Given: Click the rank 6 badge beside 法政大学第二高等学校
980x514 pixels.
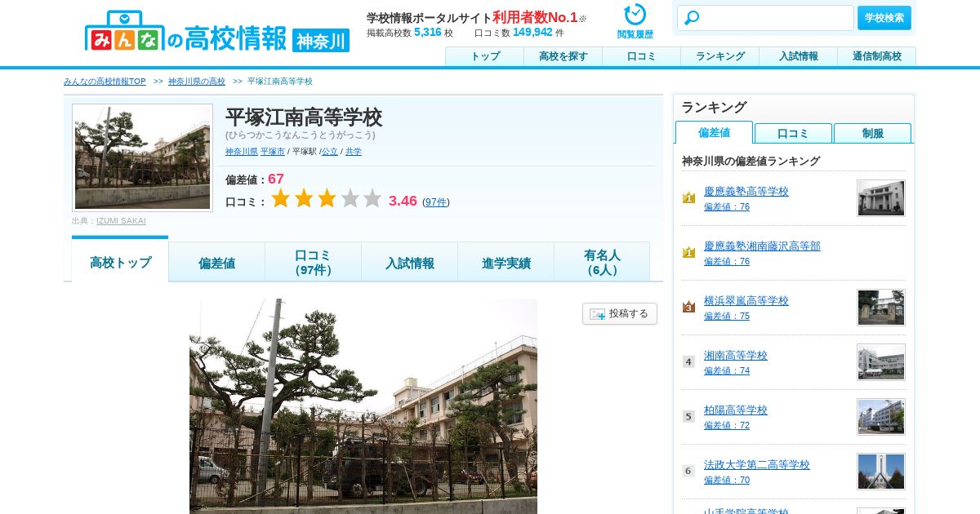Looking at the screenshot, I should 688,471.
